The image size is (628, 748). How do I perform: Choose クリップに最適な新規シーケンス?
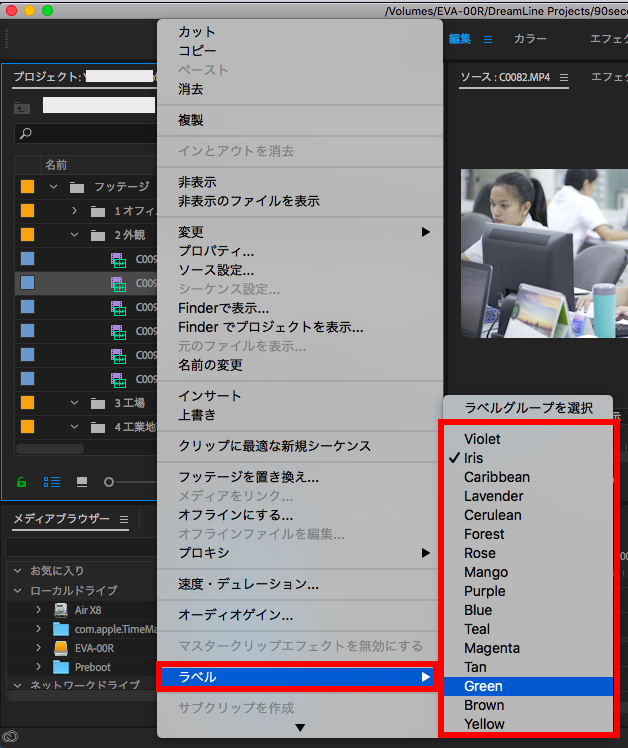click(300, 446)
